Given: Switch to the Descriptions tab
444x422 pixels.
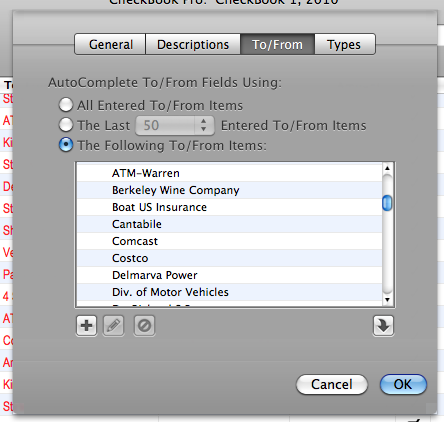Looking at the screenshot, I should [x=193, y=44].
